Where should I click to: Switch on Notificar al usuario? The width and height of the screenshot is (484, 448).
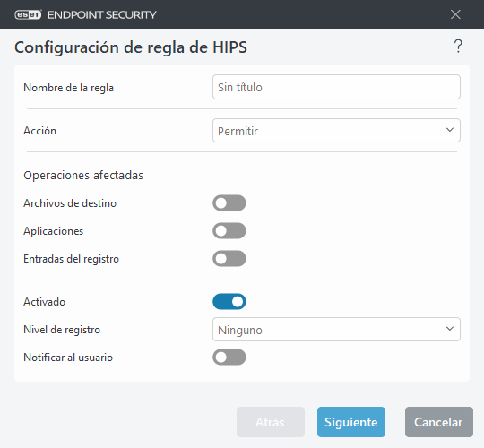coord(229,357)
